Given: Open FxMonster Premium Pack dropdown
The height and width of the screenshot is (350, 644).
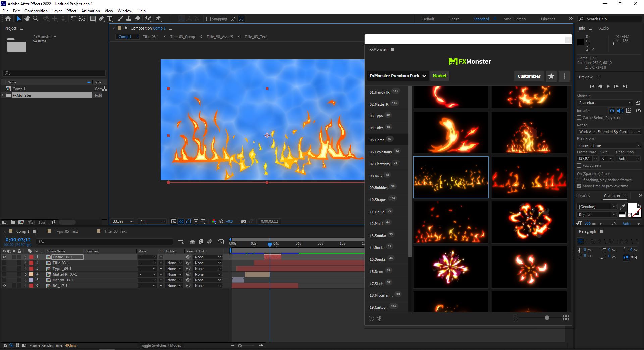Looking at the screenshot, I should tap(398, 76).
